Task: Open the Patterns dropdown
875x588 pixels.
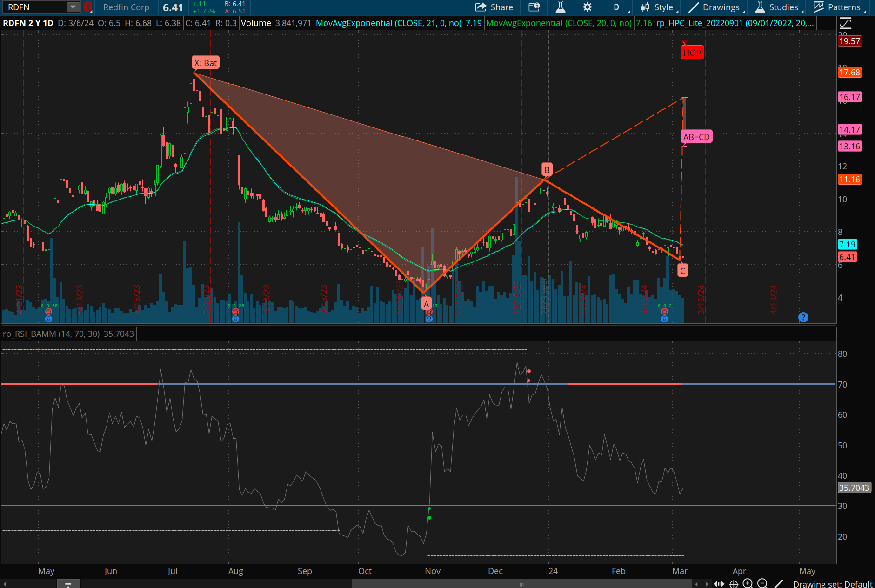Action: (x=838, y=7)
